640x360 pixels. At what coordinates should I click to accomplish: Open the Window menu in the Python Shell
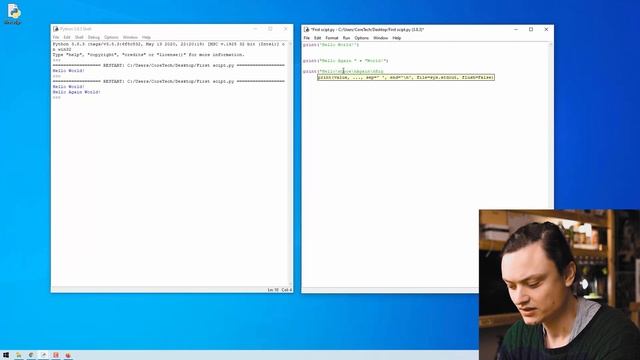click(x=130, y=38)
